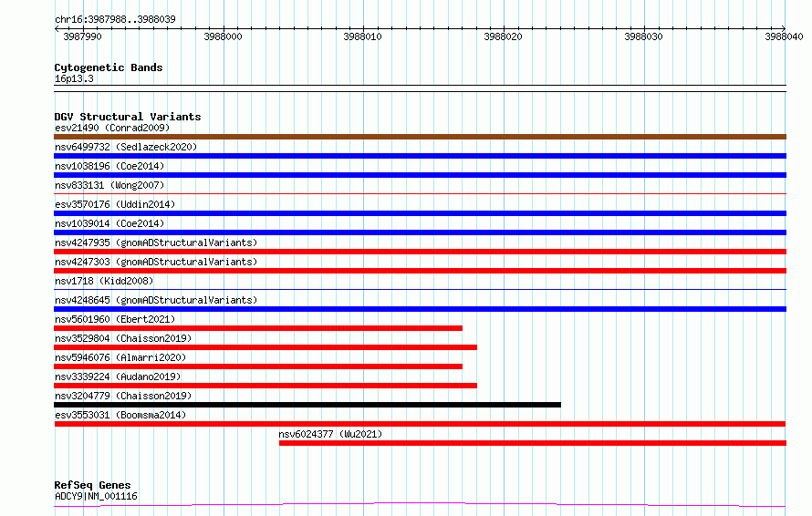Select blue bar under esv3570176
Screen dimensions: 812x516
coord(420,213)
